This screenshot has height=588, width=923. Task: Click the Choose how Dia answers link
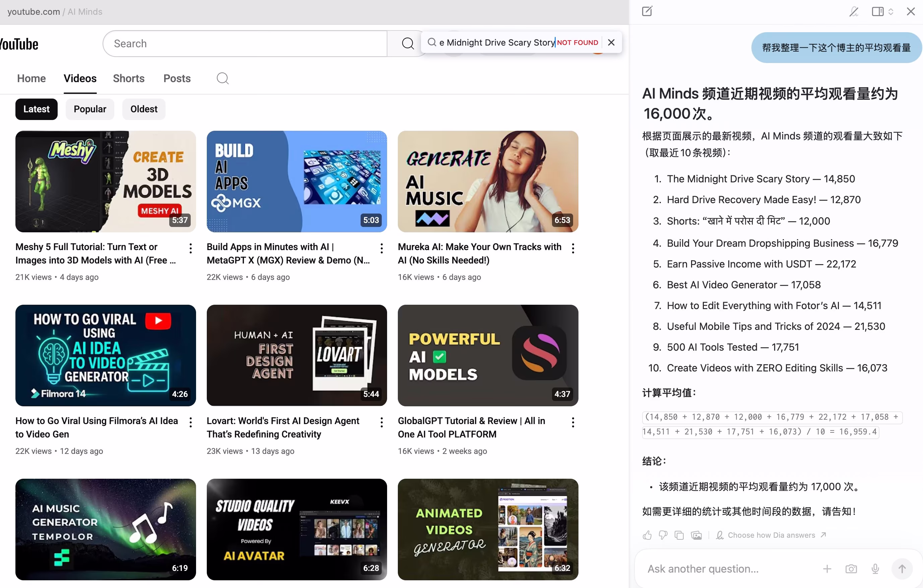tap(771, 535)
